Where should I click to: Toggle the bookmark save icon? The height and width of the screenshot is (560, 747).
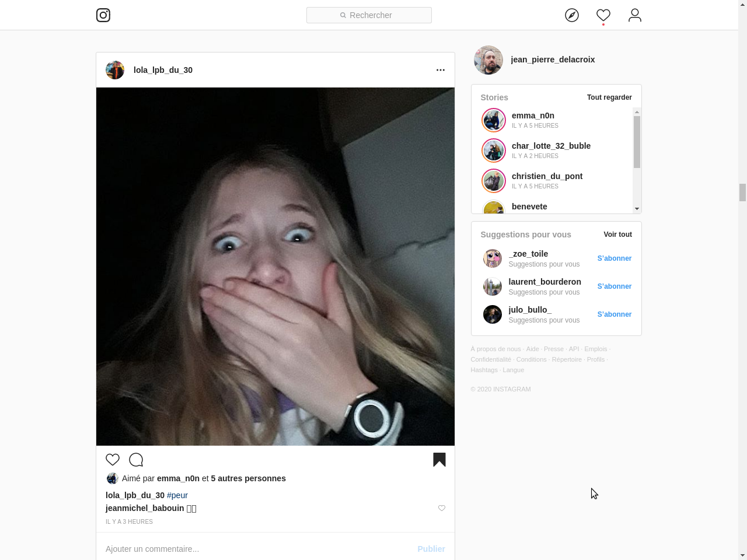439,460
